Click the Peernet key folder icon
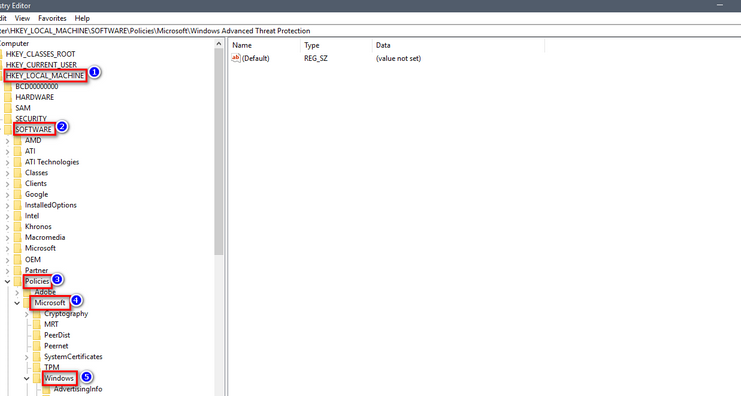Image resolution: width=741 pixels, height=400 pixels. tap(37, 346)
